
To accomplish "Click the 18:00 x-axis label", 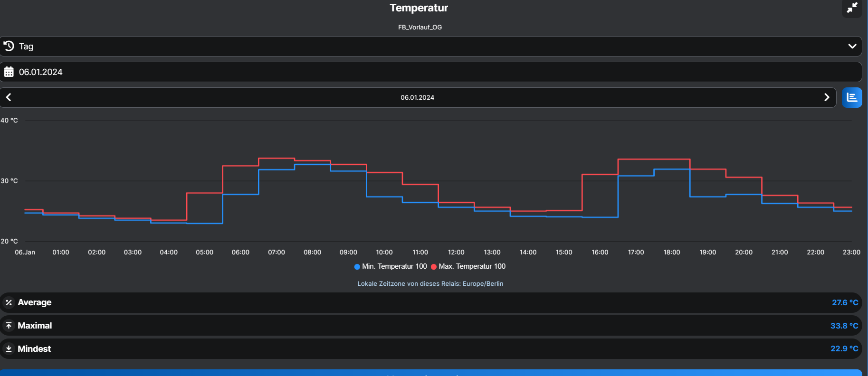I will coord(672,252).
